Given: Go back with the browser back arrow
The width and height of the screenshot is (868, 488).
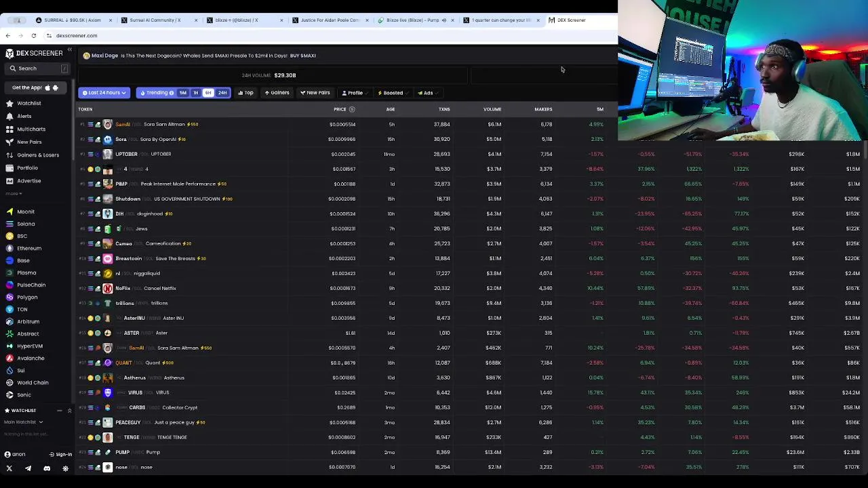Looking at the screenshot, I should point(8,35).
